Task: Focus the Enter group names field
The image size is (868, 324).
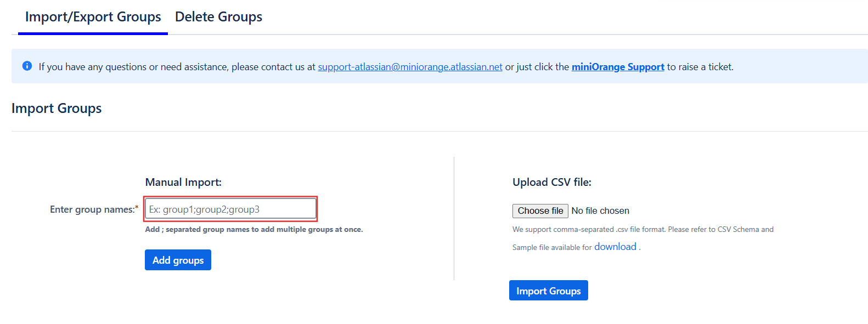Action: [x=230, y=209]
